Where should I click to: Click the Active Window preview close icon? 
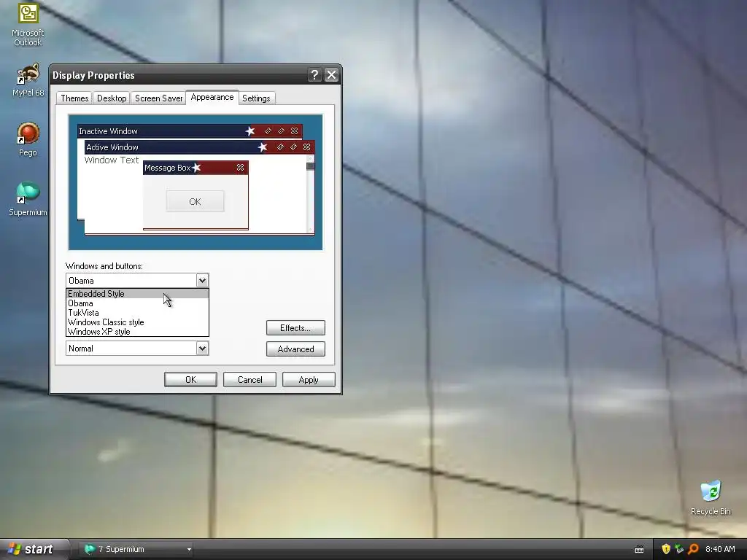(x=307, y=147)
